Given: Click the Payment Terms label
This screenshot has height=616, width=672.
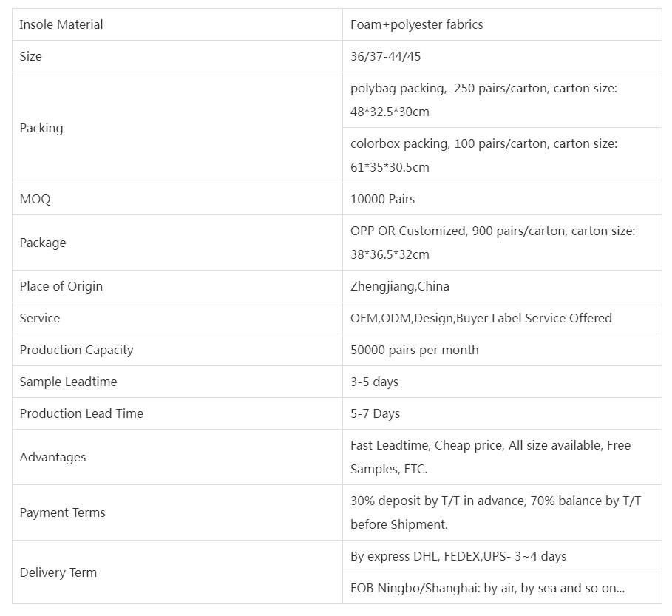Looking at the screenshot, I should click(x=63, y=512).
